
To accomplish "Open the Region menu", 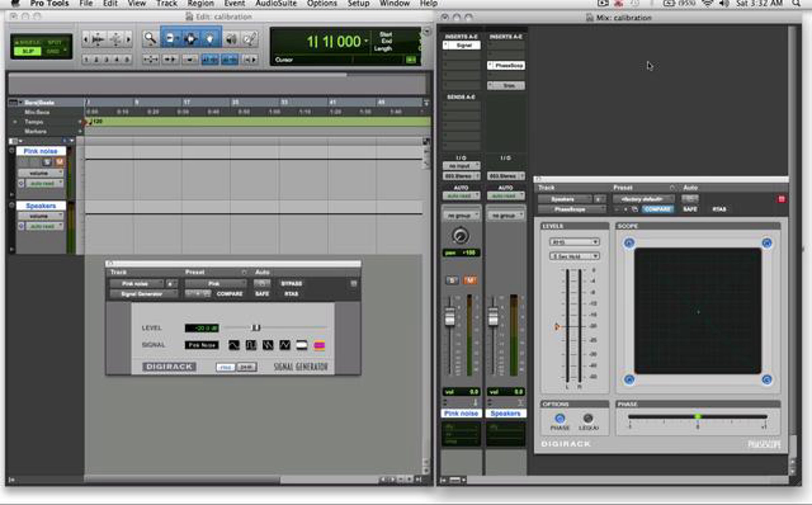I will tap(201, 3).
